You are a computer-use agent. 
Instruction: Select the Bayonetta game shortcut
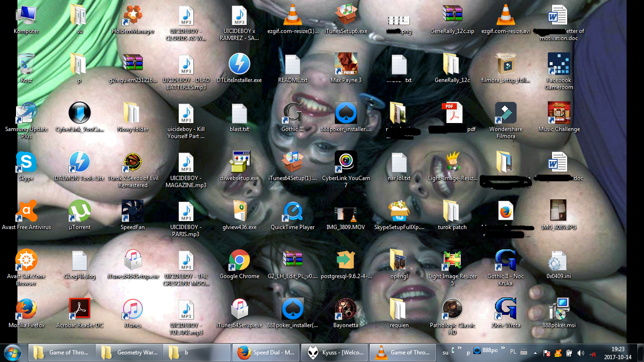346,313
